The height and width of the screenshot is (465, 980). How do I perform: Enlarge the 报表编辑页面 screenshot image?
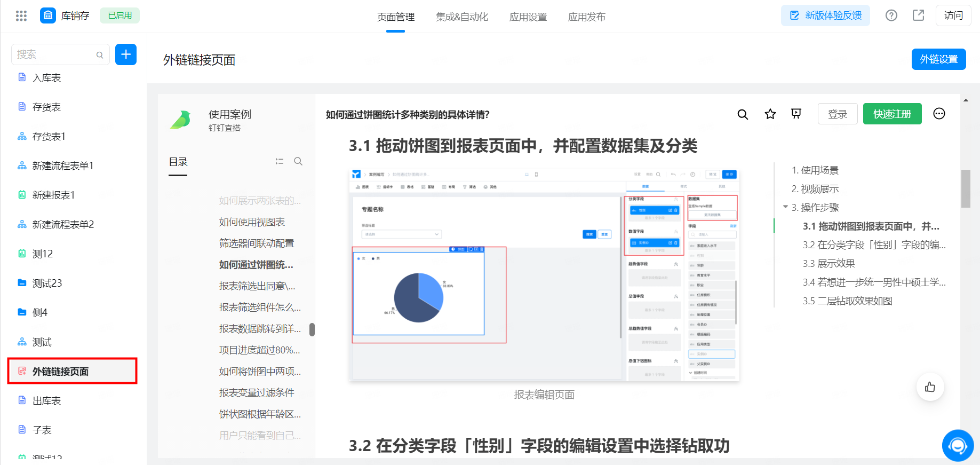[544, 274]
